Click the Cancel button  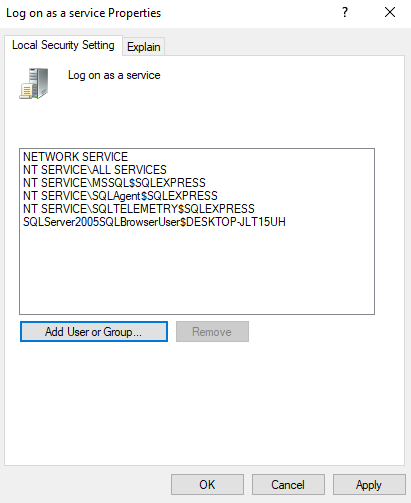(x=288, y=485)
